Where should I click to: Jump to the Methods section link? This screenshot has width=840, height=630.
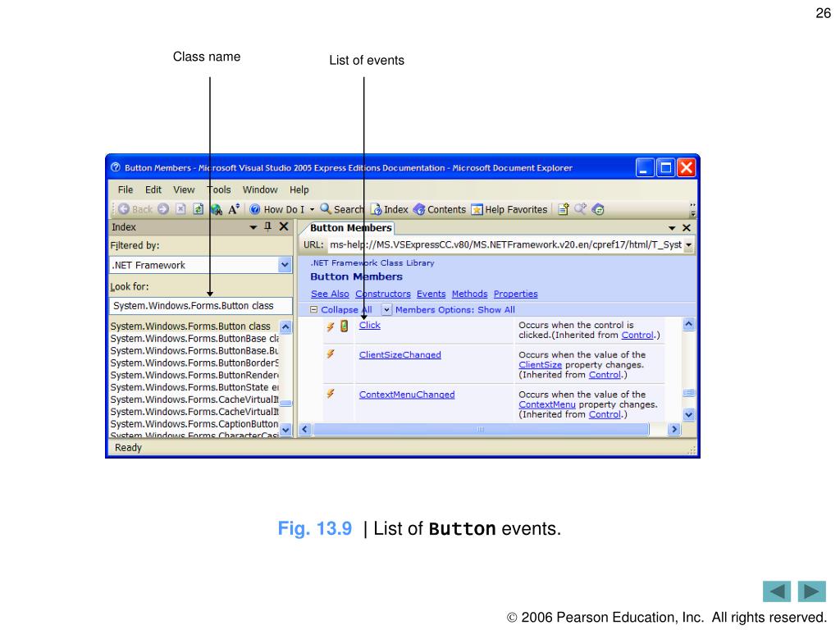click(x=469, y=294)
